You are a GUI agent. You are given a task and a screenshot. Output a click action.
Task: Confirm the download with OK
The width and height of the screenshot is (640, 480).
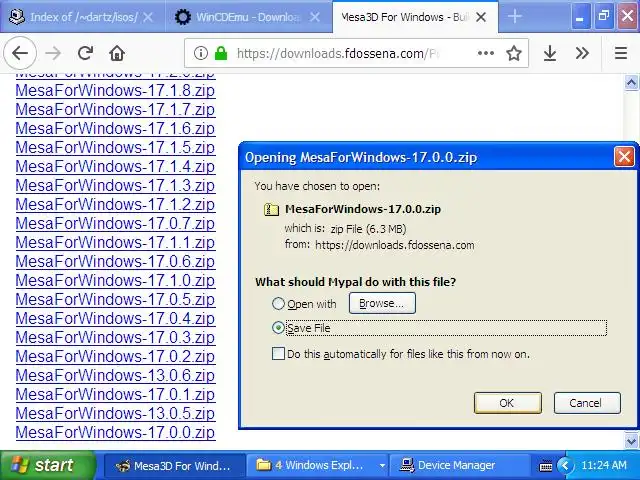coord(508,403)
